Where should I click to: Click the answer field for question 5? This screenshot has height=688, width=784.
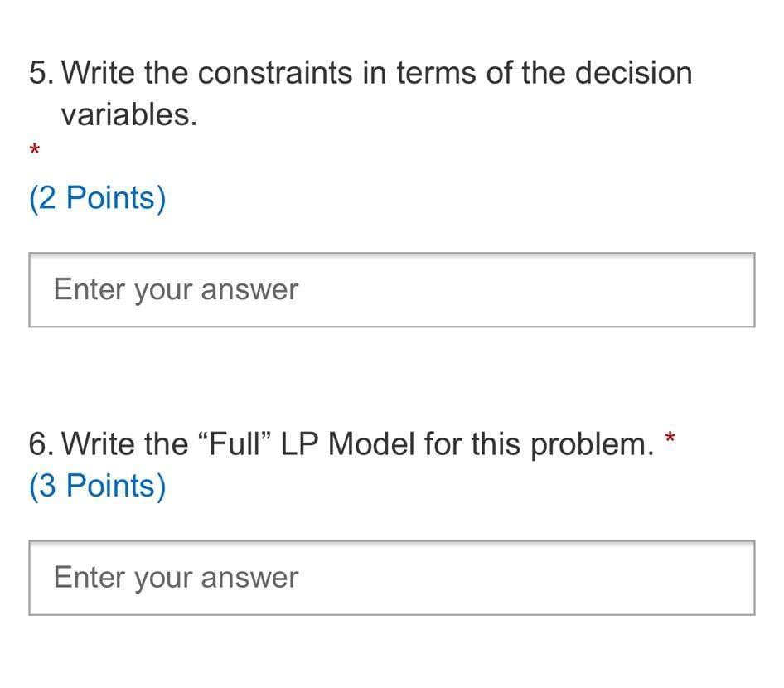tap(391, 290)
